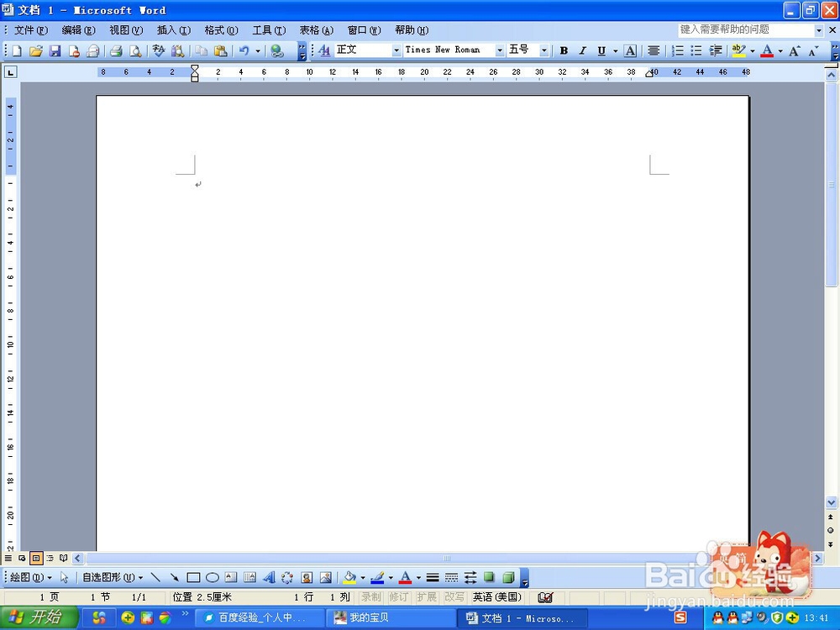Switch to Outline view button

(x=50, y=559)
